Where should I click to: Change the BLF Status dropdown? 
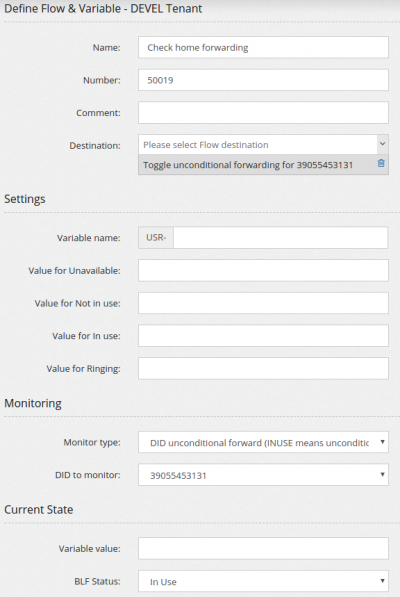[x=263, y=581]
